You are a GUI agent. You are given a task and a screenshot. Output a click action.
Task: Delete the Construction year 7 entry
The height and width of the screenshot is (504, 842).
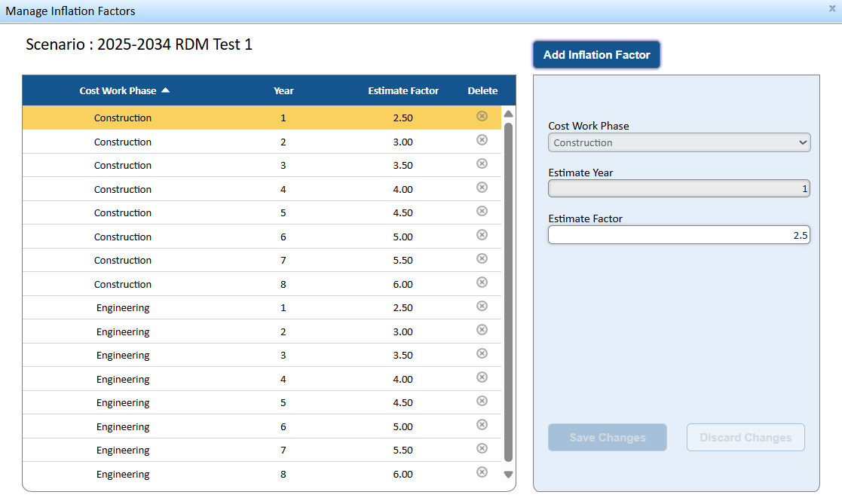pyautogui.click(x=482, y=258)
